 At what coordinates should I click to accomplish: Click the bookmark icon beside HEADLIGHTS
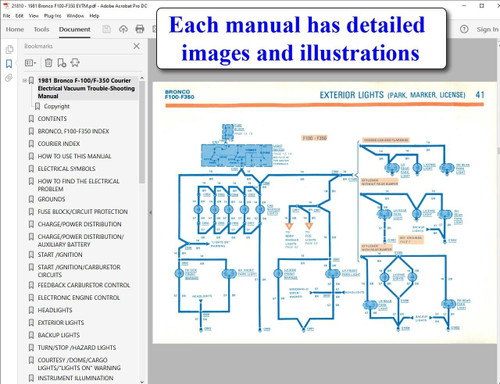pos(31,310)
